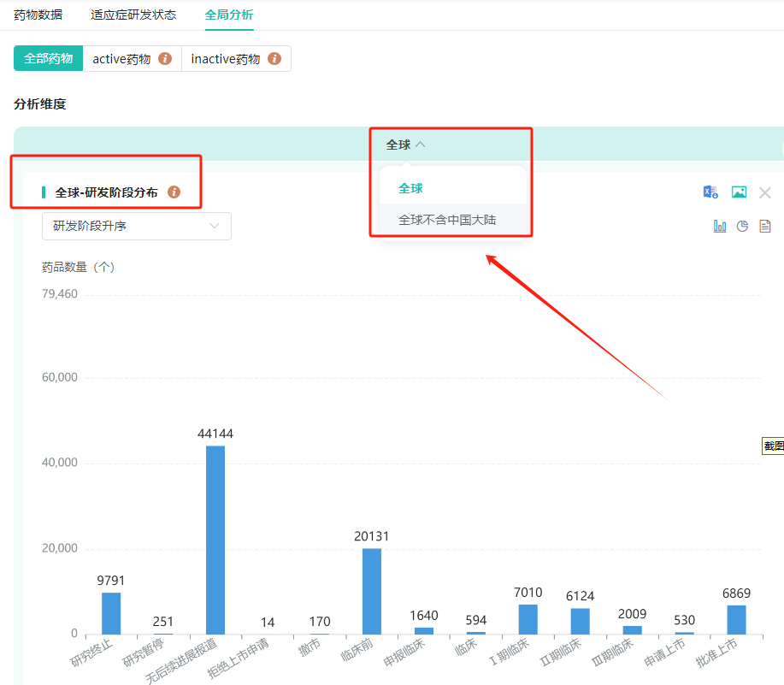Open the 研发阶段升序 sort dropdown
The image size is (784, 685).
pos(137,226)
